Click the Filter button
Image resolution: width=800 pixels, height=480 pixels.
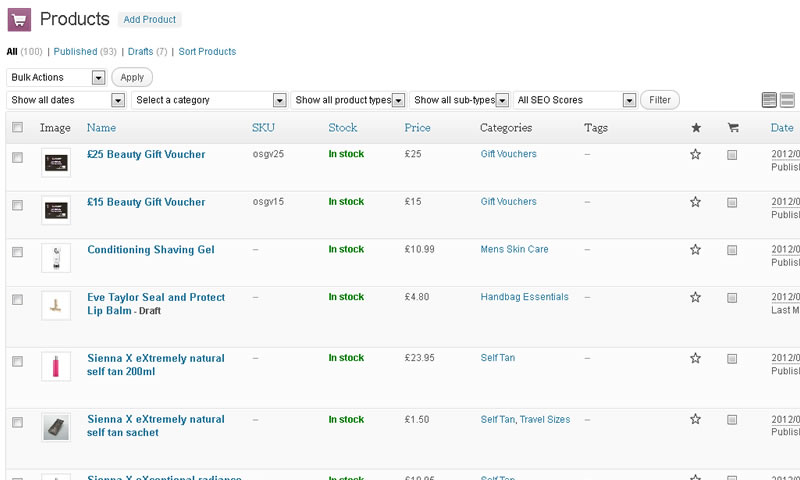[x=660, y=100]
